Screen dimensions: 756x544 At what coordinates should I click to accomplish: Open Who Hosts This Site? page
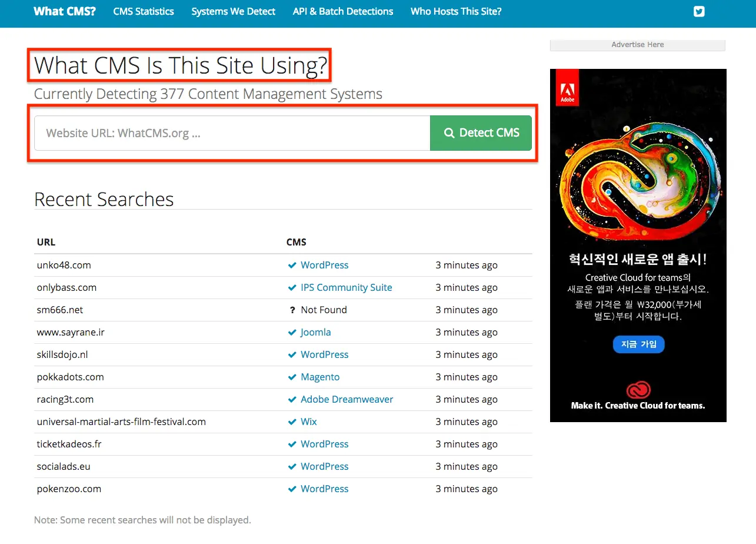coord(456,11)
